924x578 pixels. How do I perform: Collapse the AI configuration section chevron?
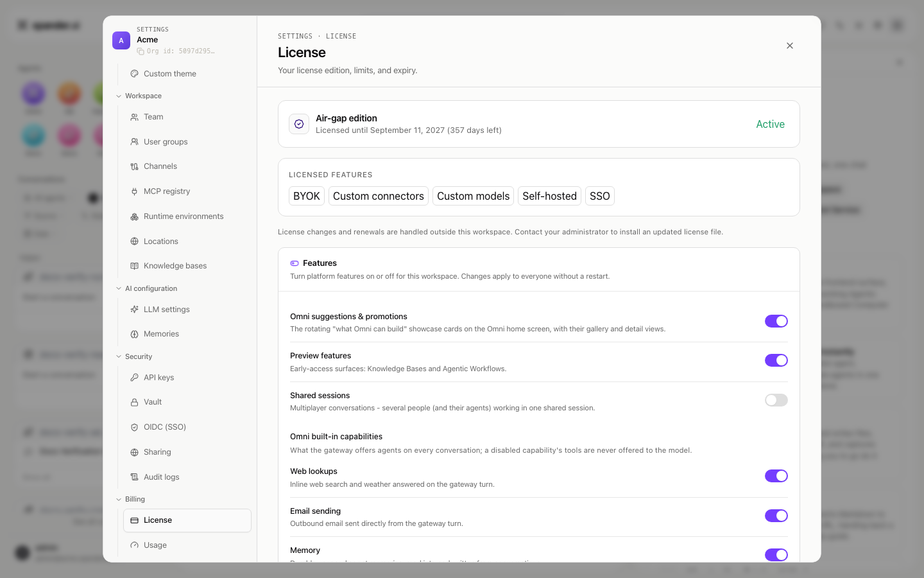pos(119,289)
